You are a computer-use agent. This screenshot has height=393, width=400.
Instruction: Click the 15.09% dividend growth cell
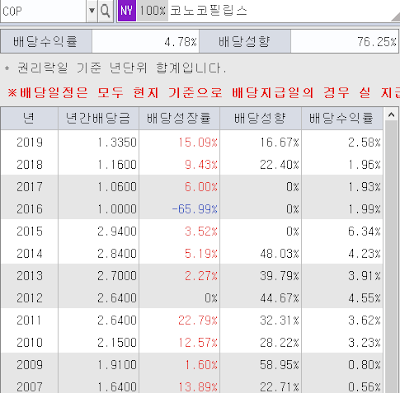[179, 142]
